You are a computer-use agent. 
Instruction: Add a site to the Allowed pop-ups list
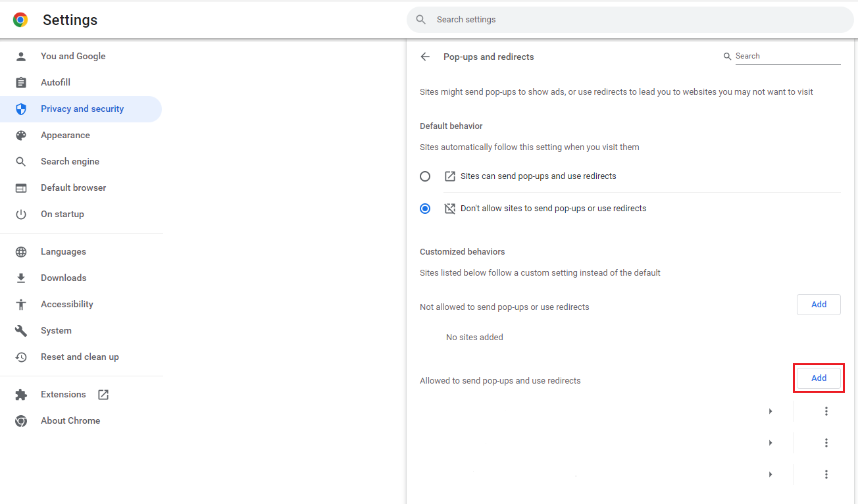[x=819, y=378]
